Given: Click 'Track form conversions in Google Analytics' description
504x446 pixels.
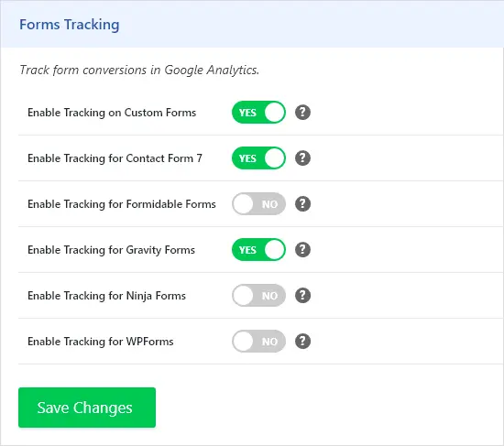Looking at the screenshot, I should tap(139, 70).
